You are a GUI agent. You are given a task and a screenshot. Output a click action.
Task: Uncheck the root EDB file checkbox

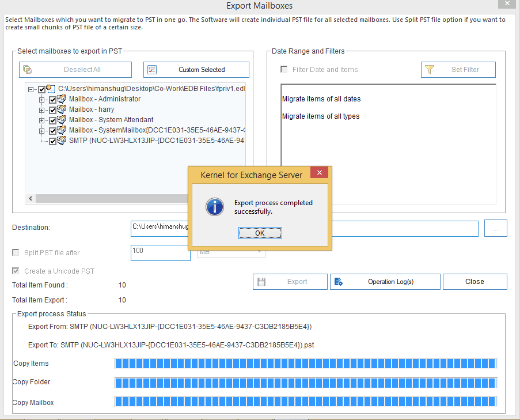click(42, 89)
